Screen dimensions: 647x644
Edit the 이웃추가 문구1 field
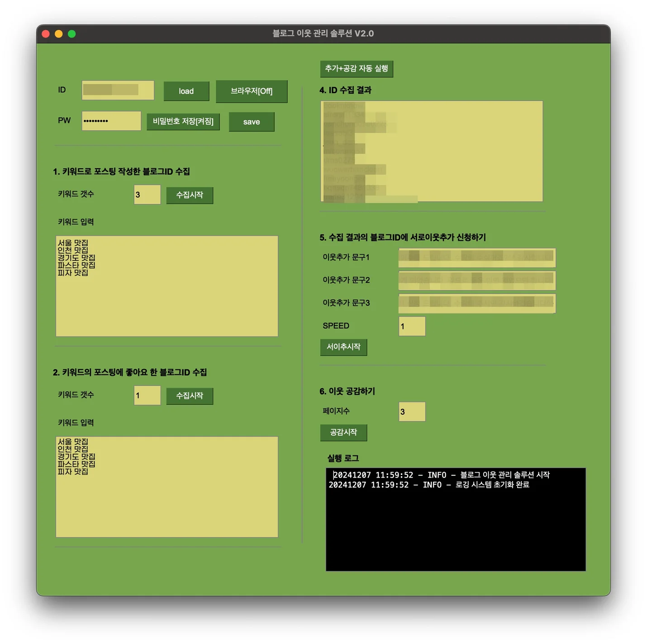477,258
